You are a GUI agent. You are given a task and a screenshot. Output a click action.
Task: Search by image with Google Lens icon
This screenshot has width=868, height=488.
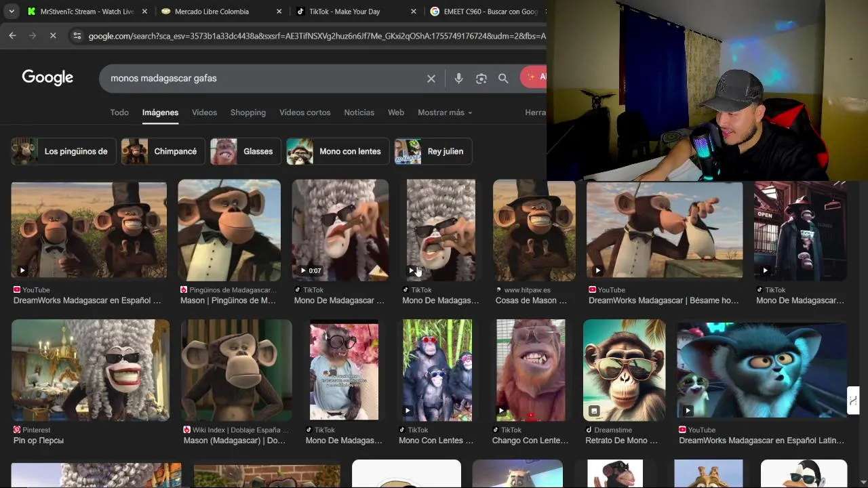481,79
